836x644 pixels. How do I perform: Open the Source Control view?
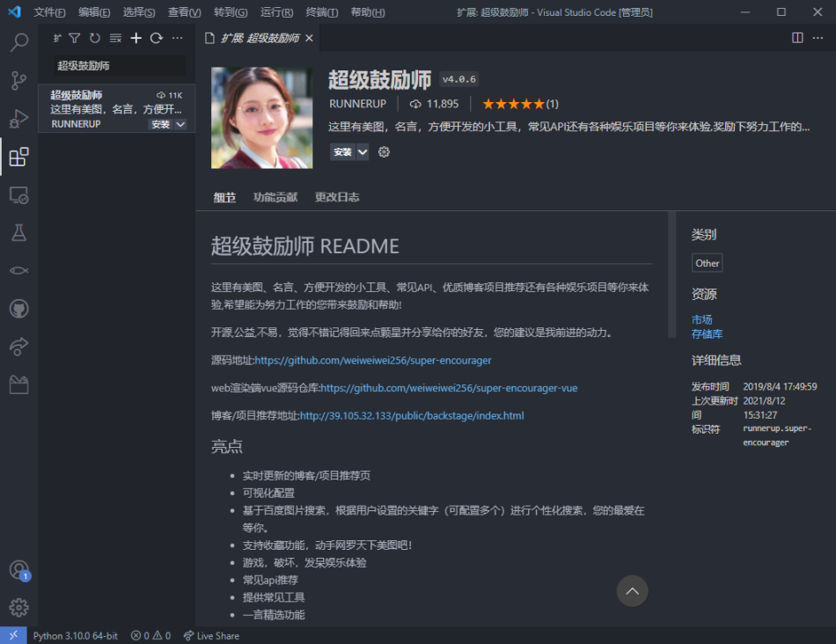pyautogui.click(x=18, y=81)
